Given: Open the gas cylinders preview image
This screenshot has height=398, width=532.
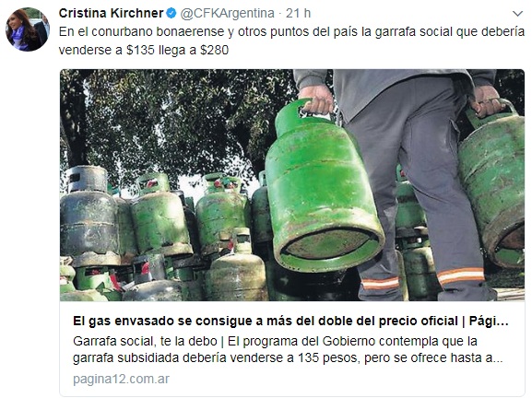Looking at the screenshot, I should 292,185.
